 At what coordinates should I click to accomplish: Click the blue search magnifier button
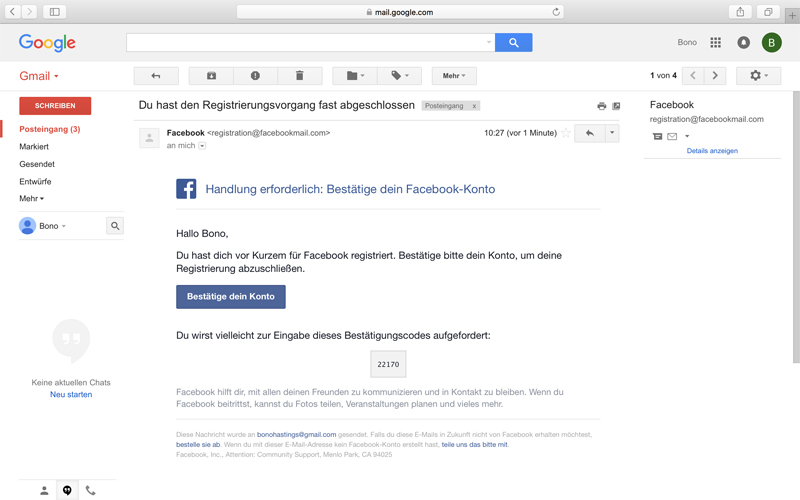pyautogui.click(x=514, y=42)
